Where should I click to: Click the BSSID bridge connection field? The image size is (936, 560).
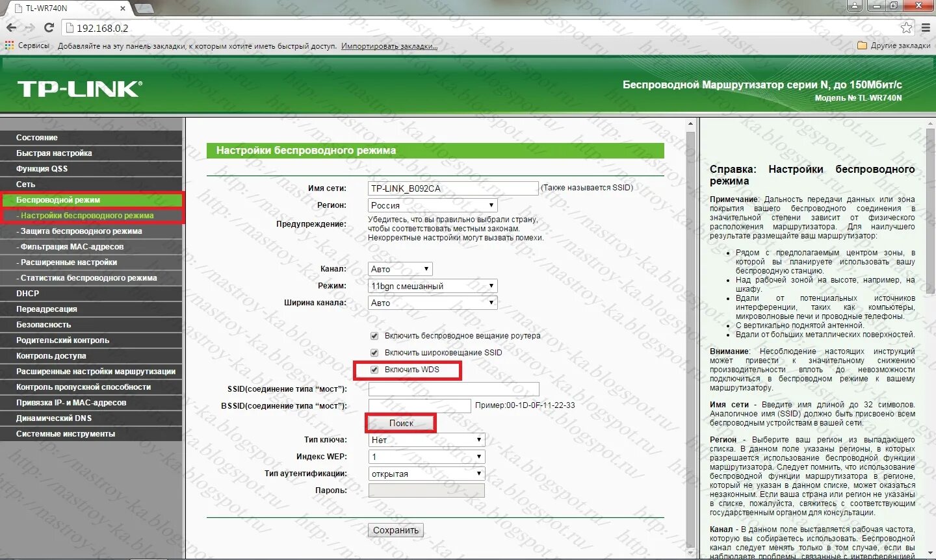tap(420, 406)
